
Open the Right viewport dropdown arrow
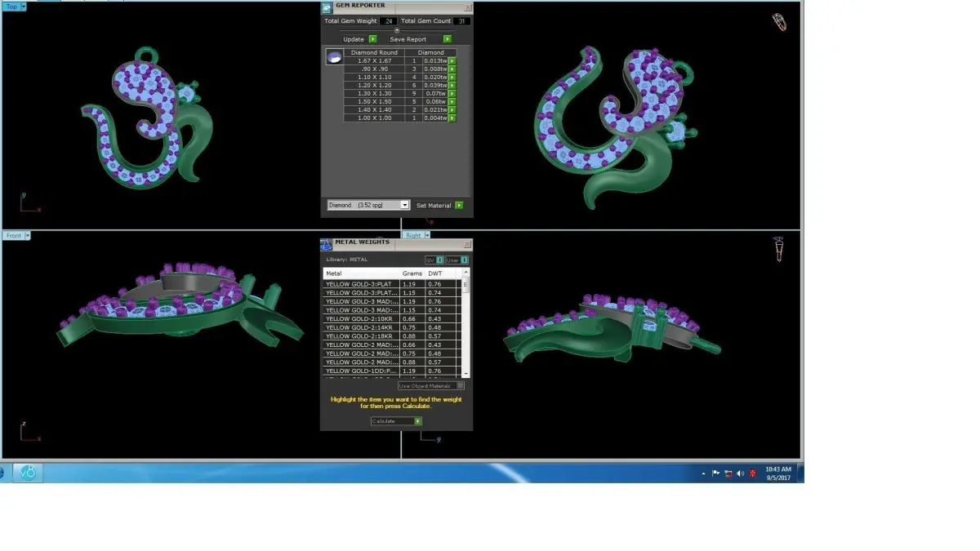coord(428,235)
